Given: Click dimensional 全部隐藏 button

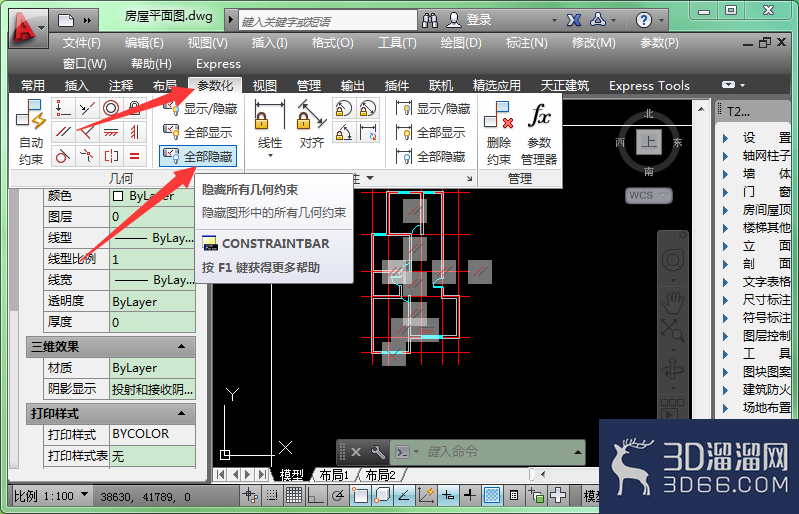Looking at the screenshot, I should (x=431, y=156).
